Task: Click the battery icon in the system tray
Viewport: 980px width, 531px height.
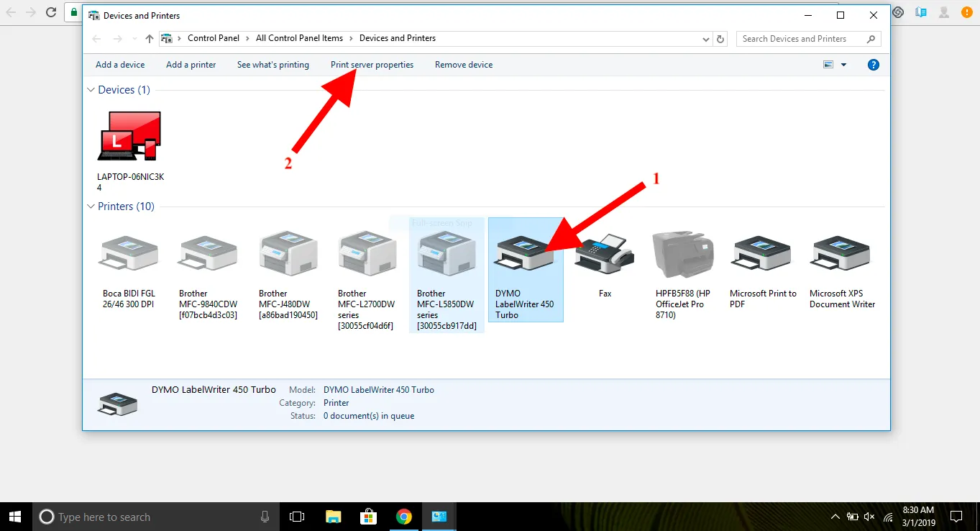Action: (853, 517)
